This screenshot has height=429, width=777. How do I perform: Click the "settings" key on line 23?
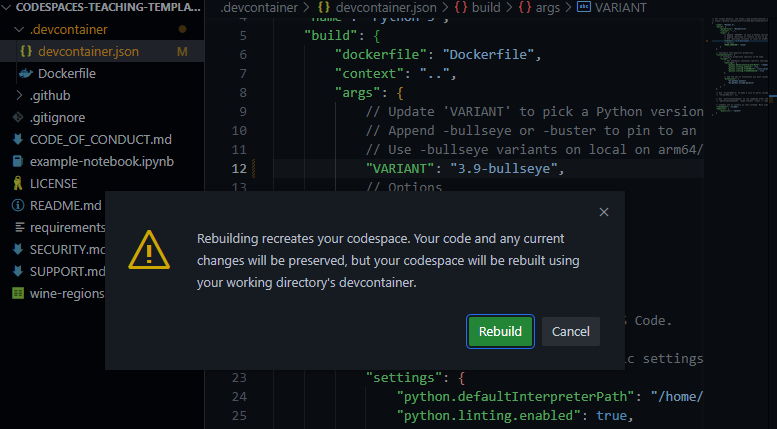click(x=403, y=377)
